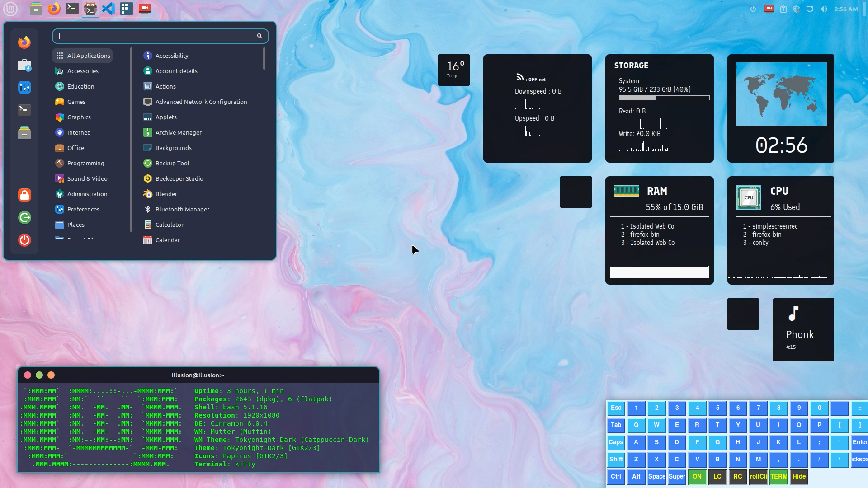Launch Archive Manager

200,132
